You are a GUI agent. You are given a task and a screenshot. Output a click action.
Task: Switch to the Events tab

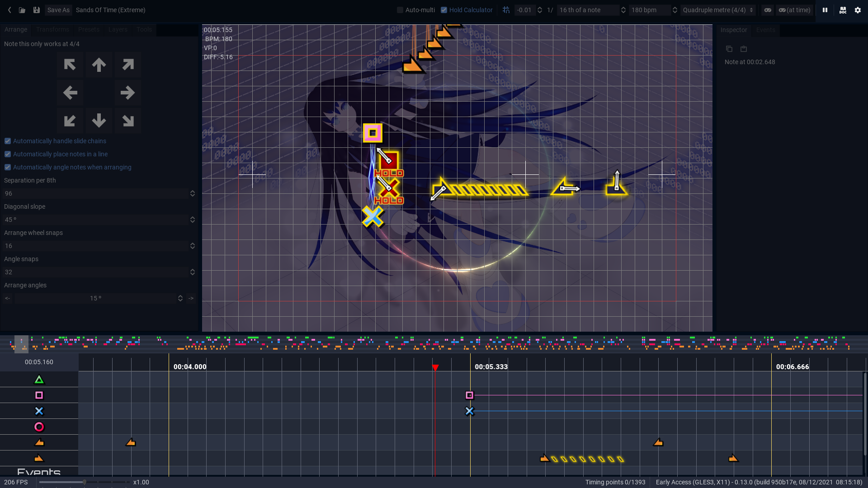pos(766,30)
